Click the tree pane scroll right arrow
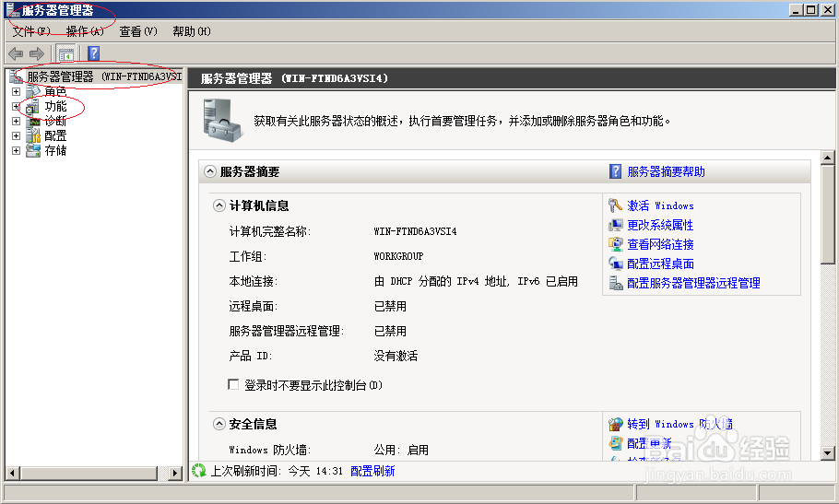This screenshot has height=504, width=839. coord(174,473)
